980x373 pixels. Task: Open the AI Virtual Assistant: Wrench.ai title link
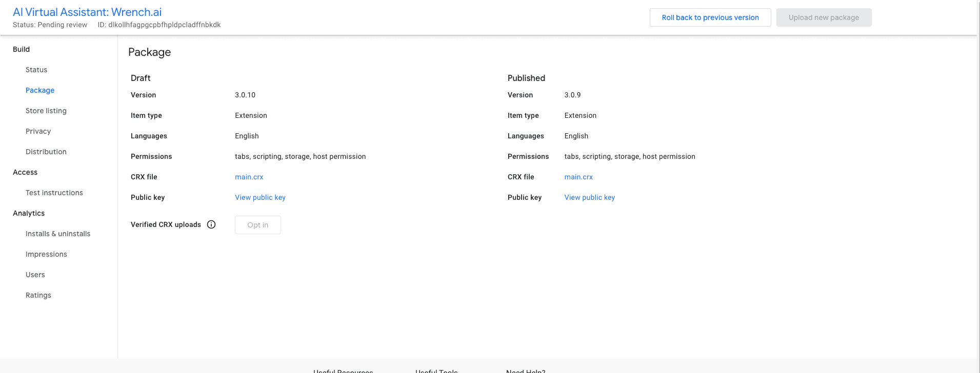point(87,12)
